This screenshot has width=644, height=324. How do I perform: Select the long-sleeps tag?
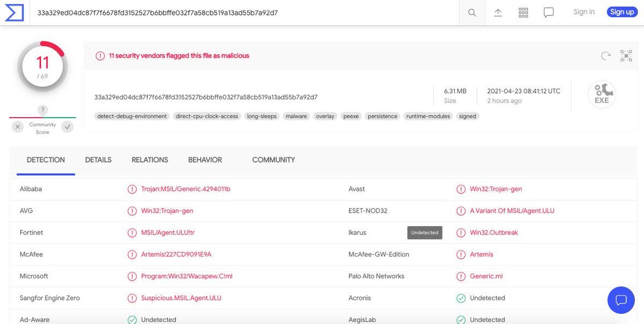click(262, 116)
